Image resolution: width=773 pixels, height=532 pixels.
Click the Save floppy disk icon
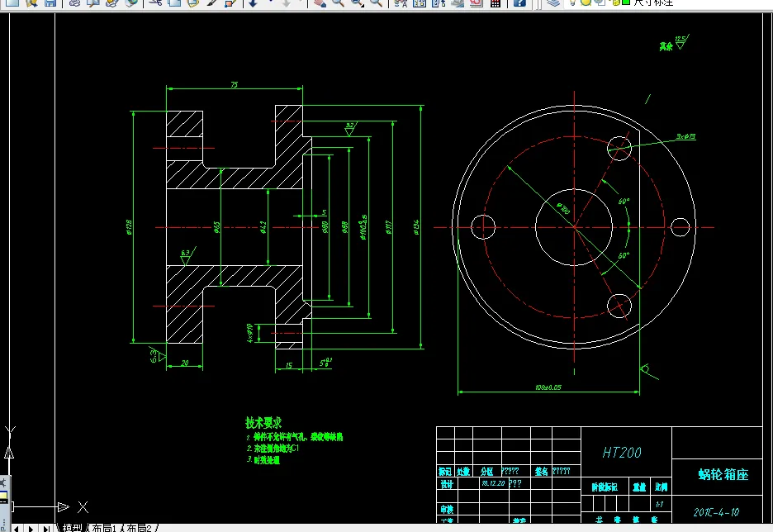[50, 3]
